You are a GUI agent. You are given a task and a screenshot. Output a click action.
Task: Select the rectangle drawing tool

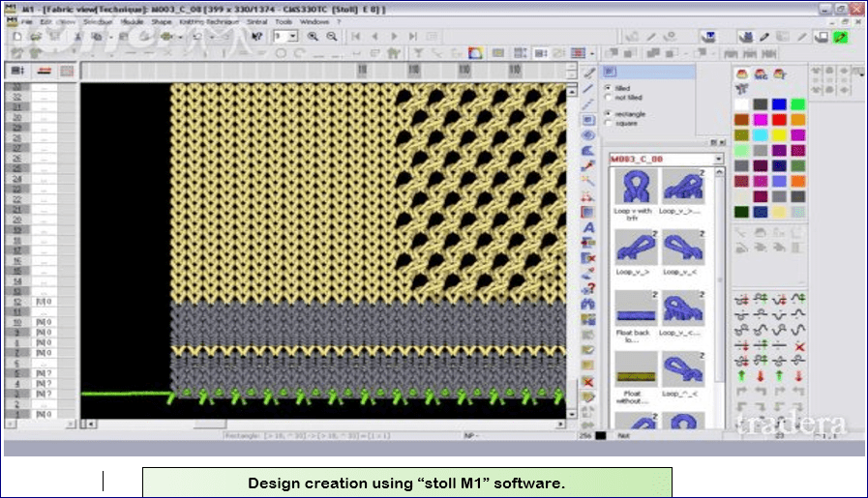(x=588, y=120)
